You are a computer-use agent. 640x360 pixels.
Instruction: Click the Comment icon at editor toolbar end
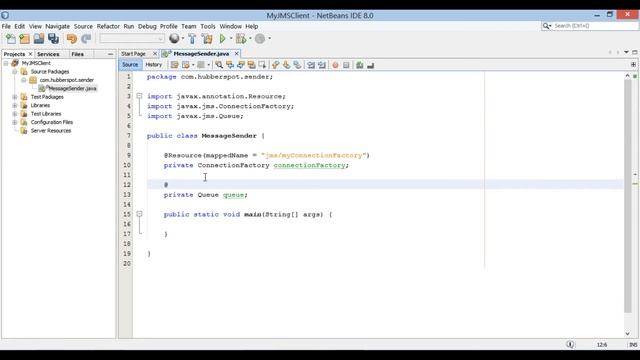(x=370, y=65)
